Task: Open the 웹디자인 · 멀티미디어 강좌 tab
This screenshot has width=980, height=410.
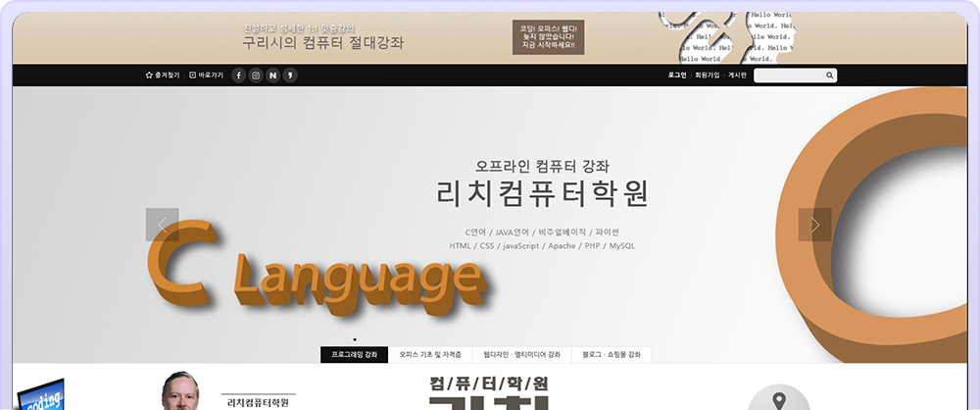Action: tap(521, 354)
